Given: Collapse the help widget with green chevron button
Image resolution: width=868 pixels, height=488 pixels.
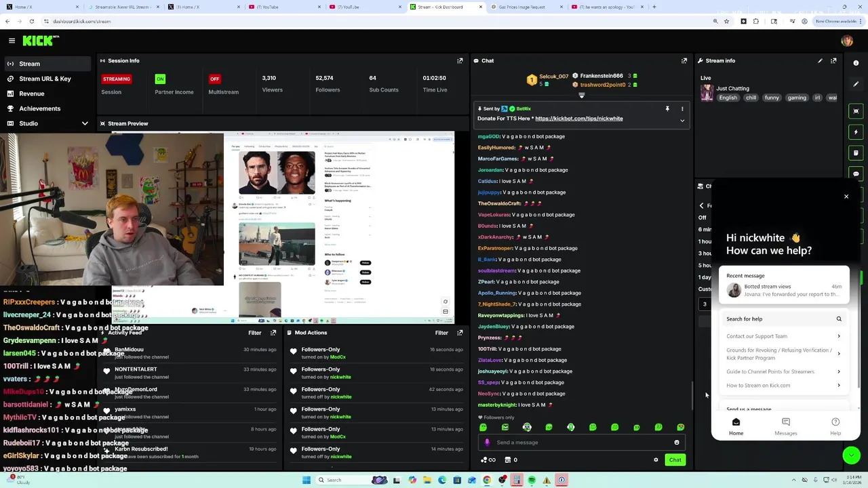Looking at the screenshot, I should click(851, 455).
